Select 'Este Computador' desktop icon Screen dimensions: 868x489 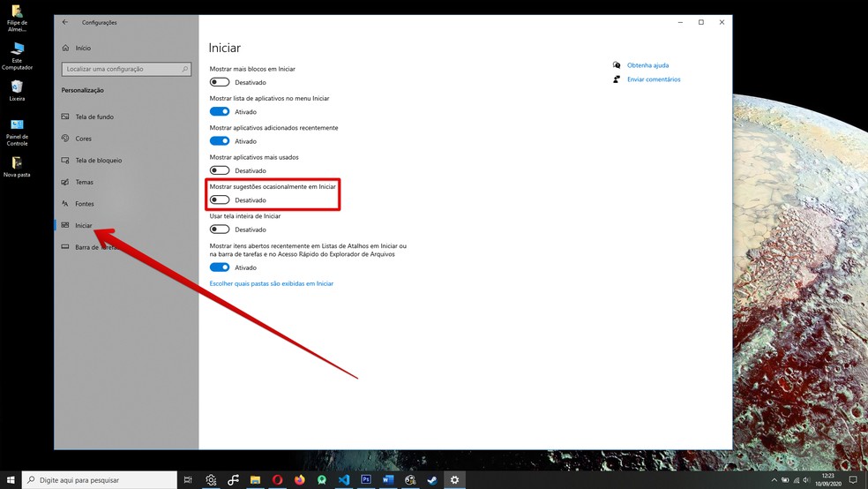(17, 56)
